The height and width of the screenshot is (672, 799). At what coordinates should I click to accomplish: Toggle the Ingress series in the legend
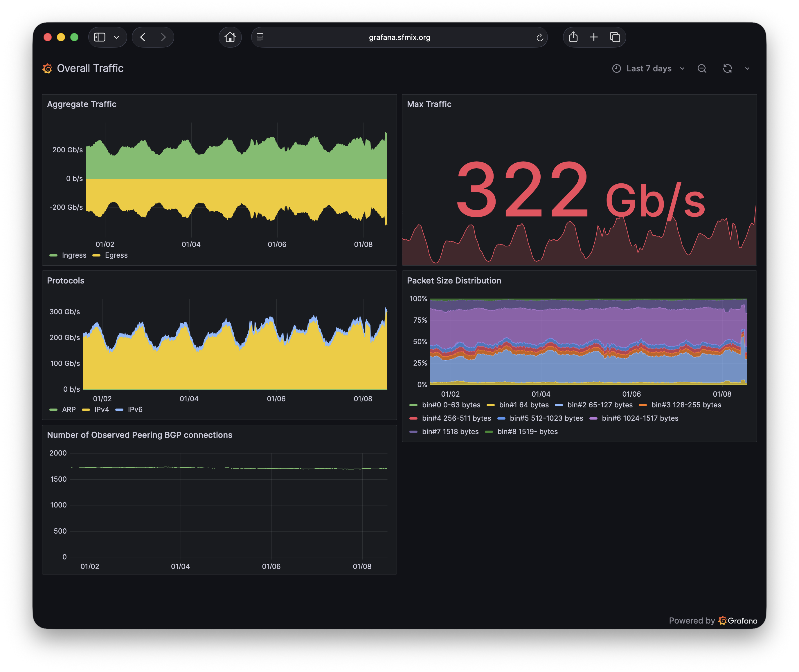click(x=74, y=255)
